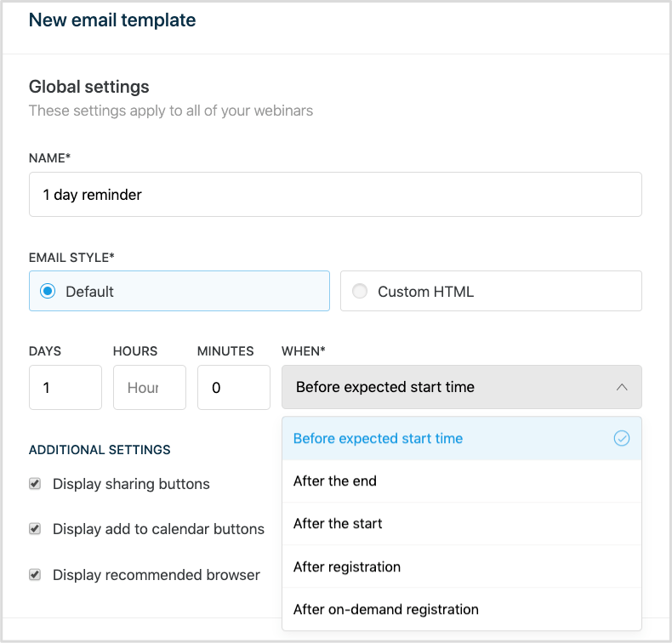Click into the HOURS input field

[150, 387]
